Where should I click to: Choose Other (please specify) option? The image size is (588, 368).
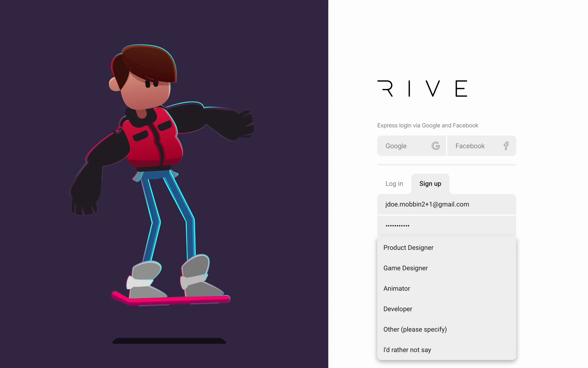[415, 329]
